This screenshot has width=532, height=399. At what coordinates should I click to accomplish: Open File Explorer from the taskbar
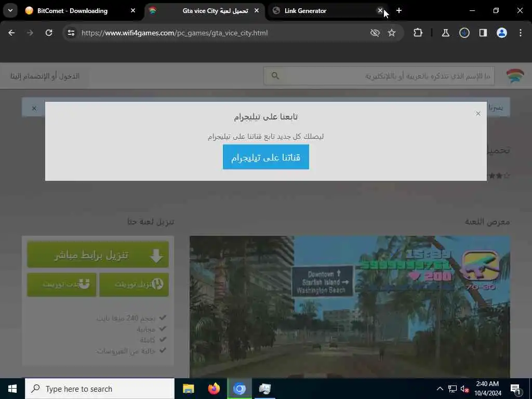188,389
